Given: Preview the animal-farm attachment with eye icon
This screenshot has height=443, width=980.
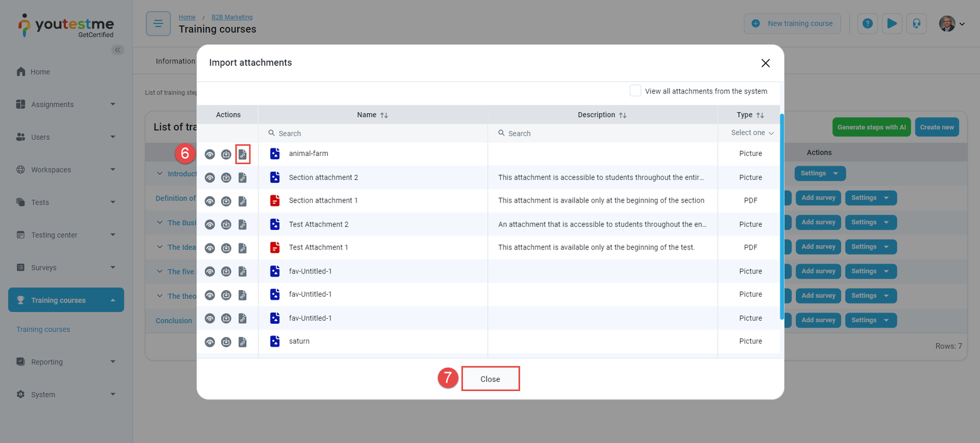Looking at the screenshot, I should click(209, 154).
